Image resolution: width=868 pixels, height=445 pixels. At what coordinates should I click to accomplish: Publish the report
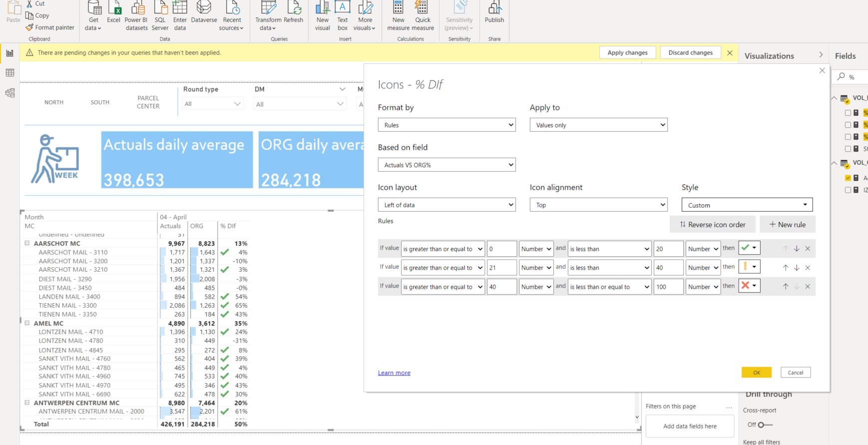tap(494, 12)
